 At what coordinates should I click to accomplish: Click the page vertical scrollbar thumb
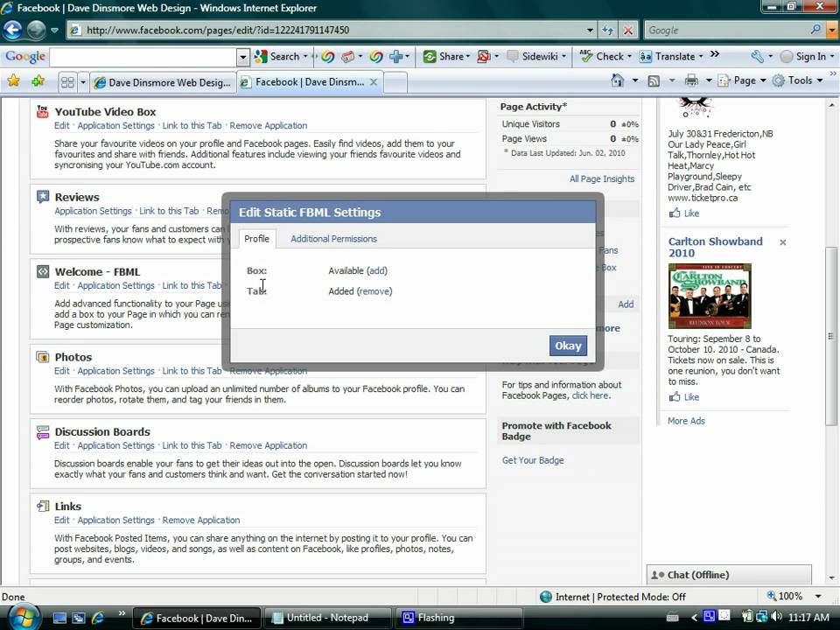click(x=831, y=336)
